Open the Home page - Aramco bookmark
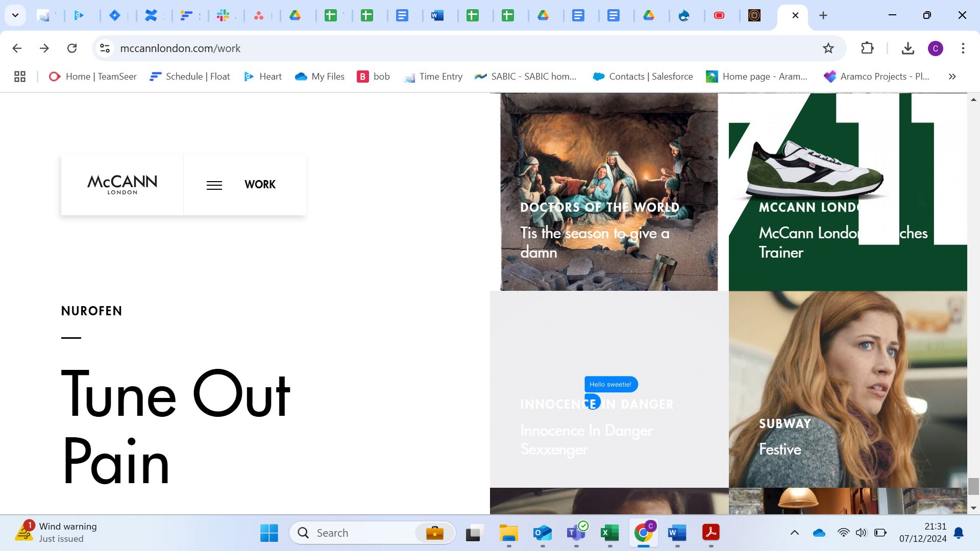 756,77
